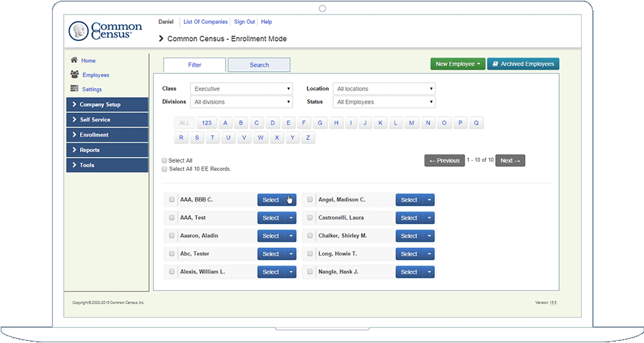Click the Employees people icon

coord(75,74)
